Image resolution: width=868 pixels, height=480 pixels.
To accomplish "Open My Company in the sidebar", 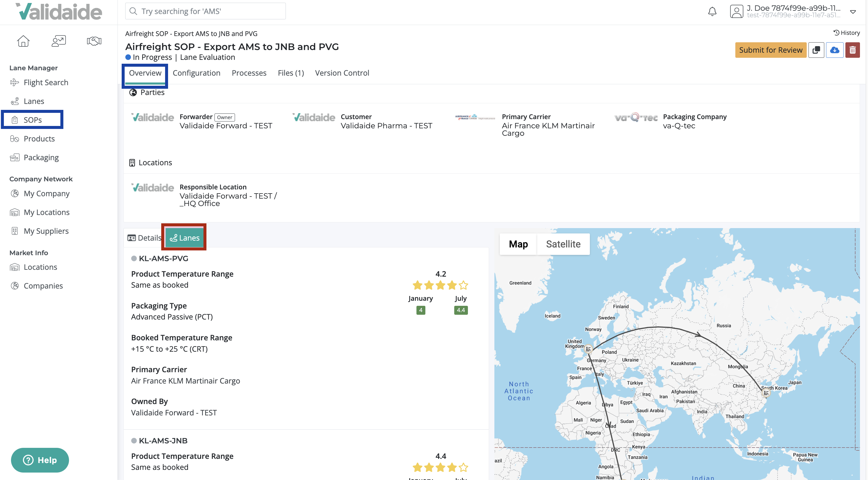I will click(x=46, y=193).
